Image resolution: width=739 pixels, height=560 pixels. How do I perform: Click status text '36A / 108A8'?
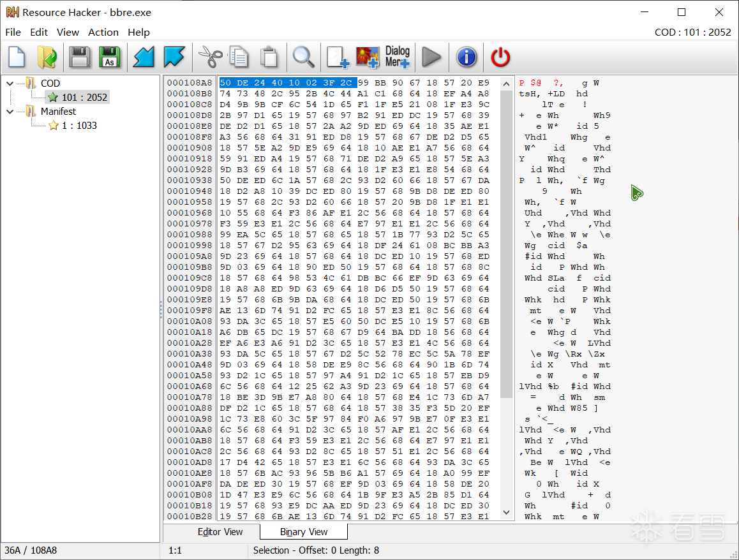pyautogui.click(x=31, y=550)
